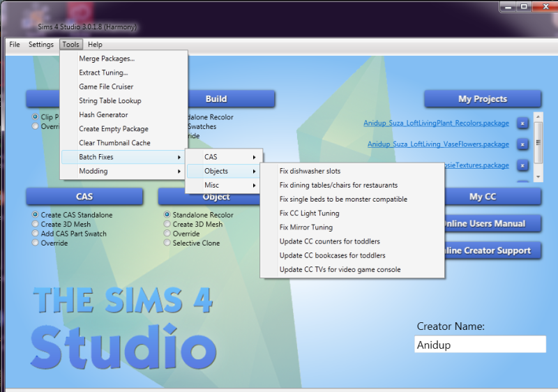Click scrollbar up arrow in My Projects list
This screenshot has height=392, width=558.
(538, 116)
